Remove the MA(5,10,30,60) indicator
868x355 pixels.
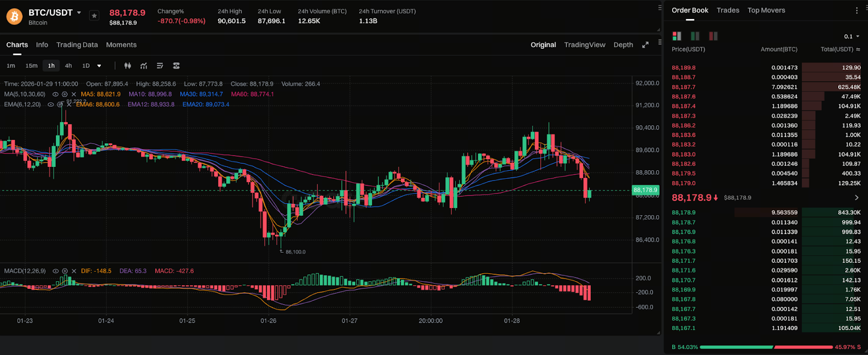click(74, 94)
